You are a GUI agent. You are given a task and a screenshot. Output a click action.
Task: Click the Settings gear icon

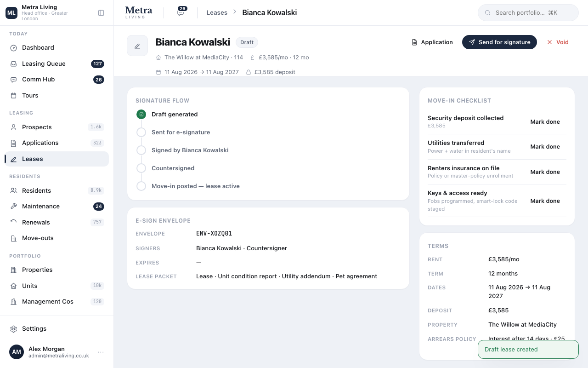point(13,329)
